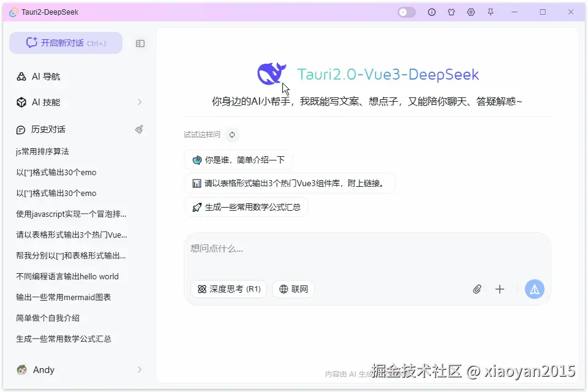588x392 pixels.
Task: Open the theme skin icon in title bar
Action: coord(451,12)
